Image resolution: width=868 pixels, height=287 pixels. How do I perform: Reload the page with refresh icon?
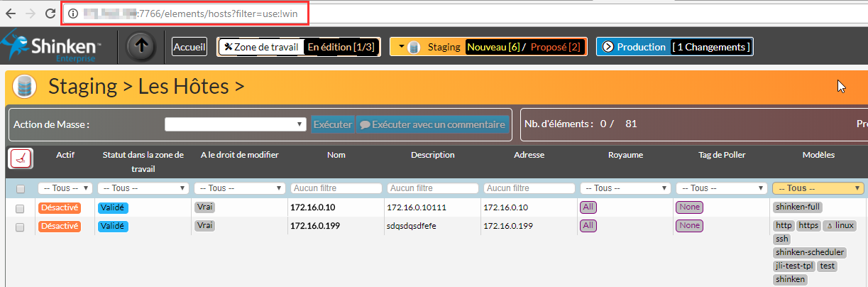pos(50,13)
